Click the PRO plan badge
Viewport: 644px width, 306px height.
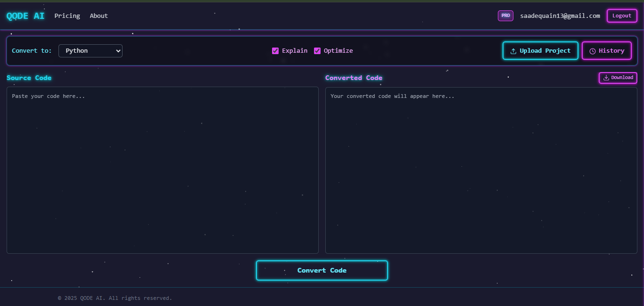[505, 16]
